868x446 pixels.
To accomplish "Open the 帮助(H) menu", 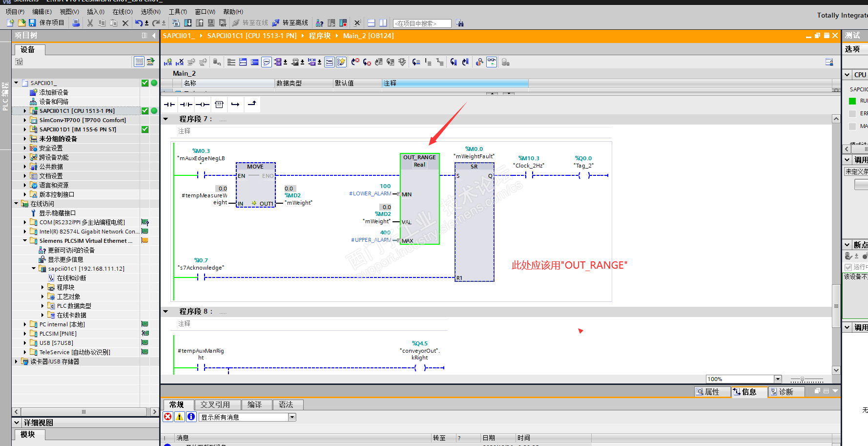I will [233, 12].
